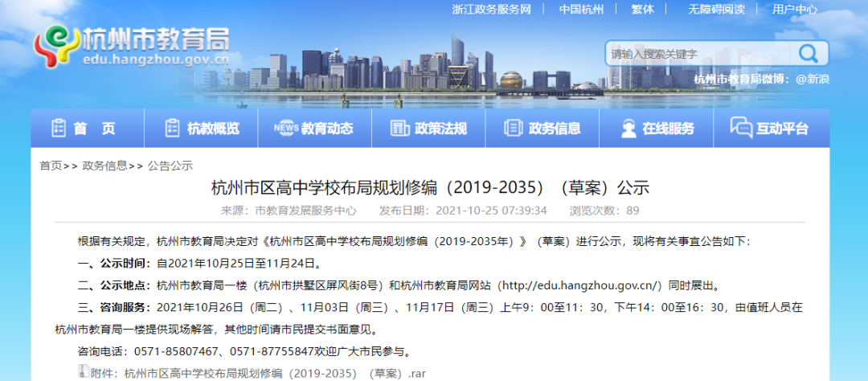The height and width of the screenshot is (381, 868).
Task: Navigate to 公告公示 breadcrumb
Action: click(170, 166)
